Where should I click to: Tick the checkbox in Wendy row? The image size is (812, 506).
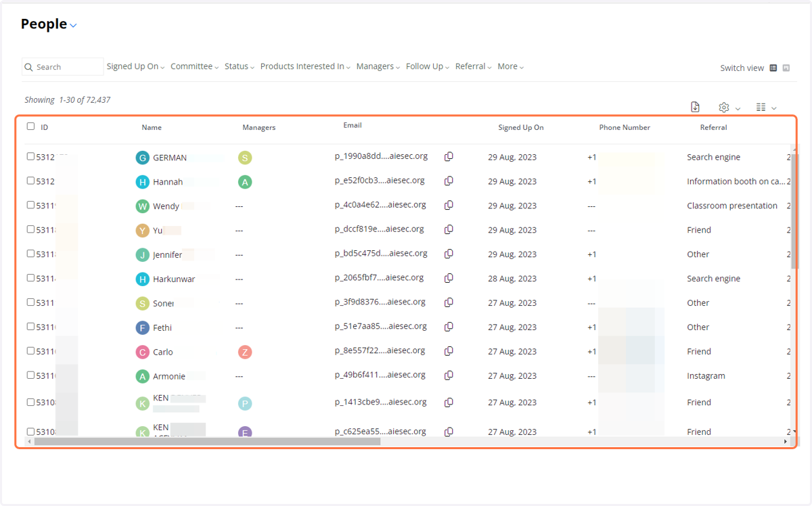click(30, 205)
